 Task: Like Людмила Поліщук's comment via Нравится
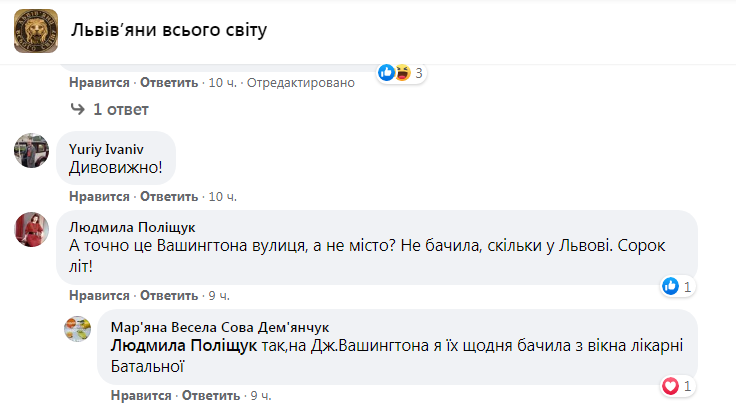(x=100, y=296)
